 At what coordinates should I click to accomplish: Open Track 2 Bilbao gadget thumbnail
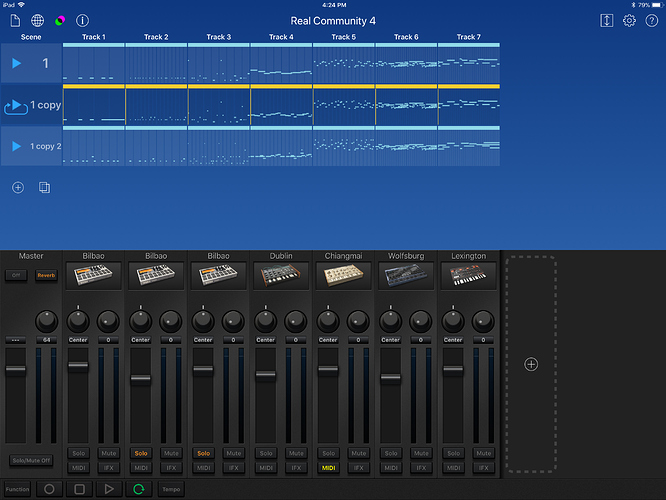coord(156,276)
